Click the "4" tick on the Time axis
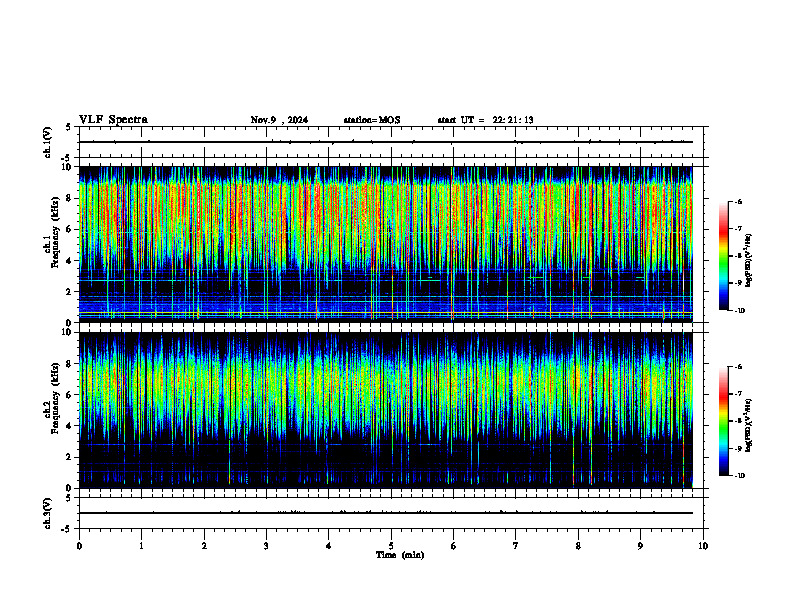 [x=328, y=546]
